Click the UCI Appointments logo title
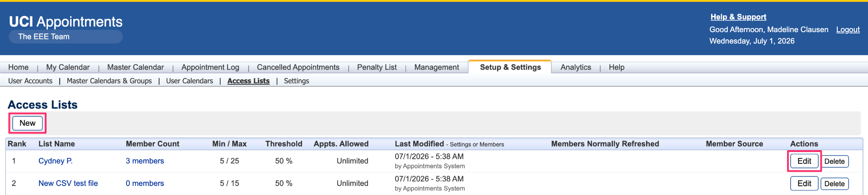868x195 pixels. 66,21
